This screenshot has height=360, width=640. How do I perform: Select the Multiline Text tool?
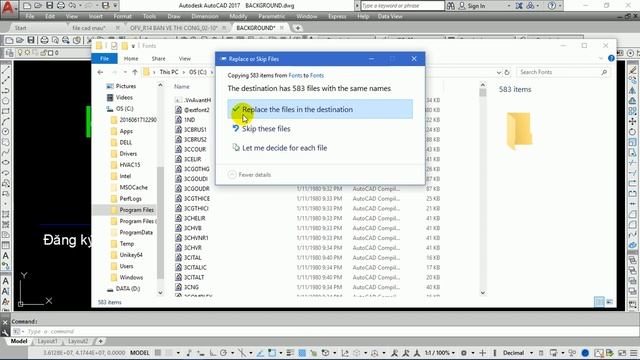coord(6,256)
